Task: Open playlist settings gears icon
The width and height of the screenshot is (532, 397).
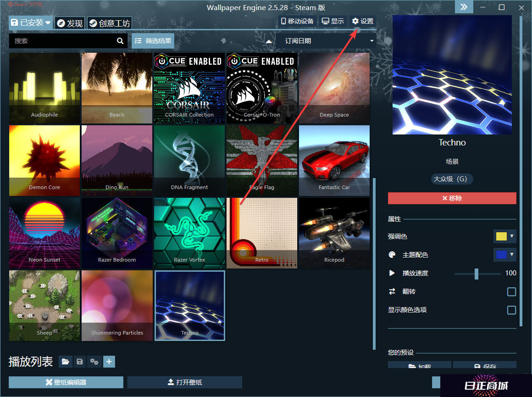Action: 94,362
